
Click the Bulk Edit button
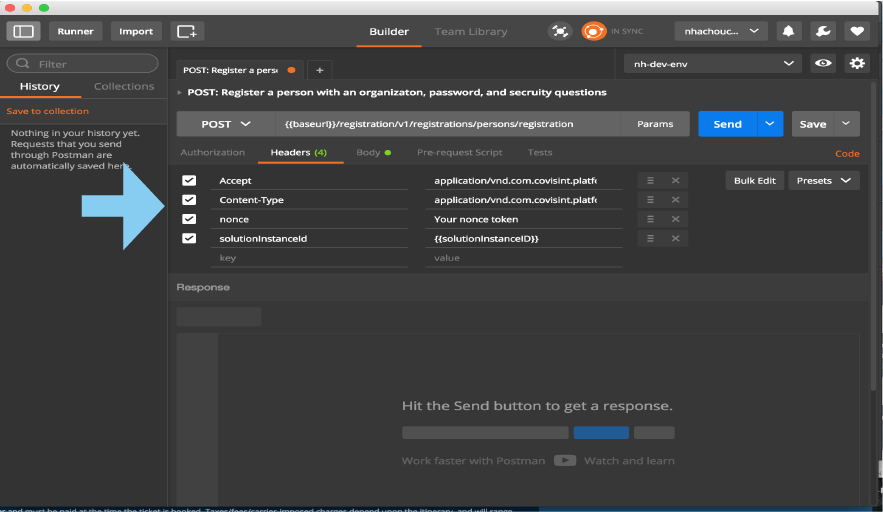pos(754,181)
